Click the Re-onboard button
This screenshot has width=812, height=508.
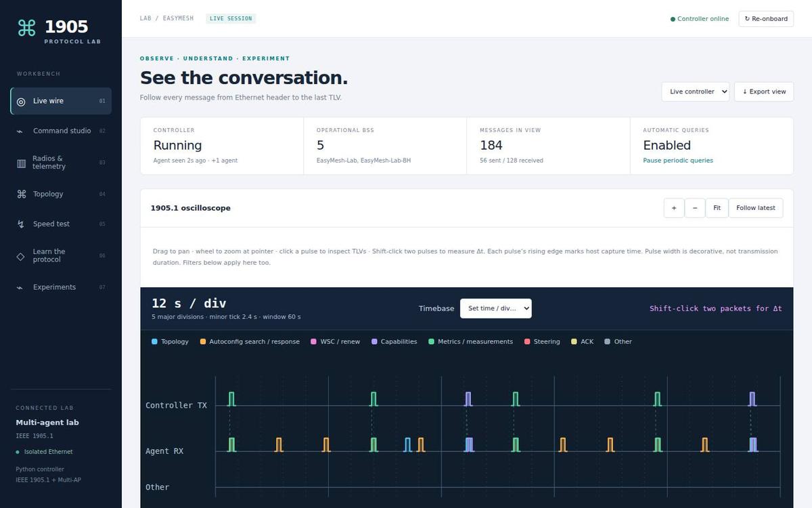pos(766,19)
